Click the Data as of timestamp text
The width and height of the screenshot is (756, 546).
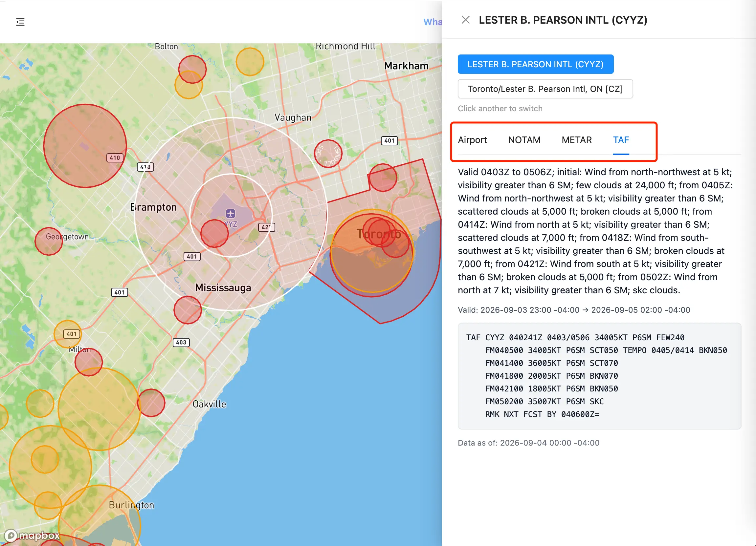tap(528, 443)
